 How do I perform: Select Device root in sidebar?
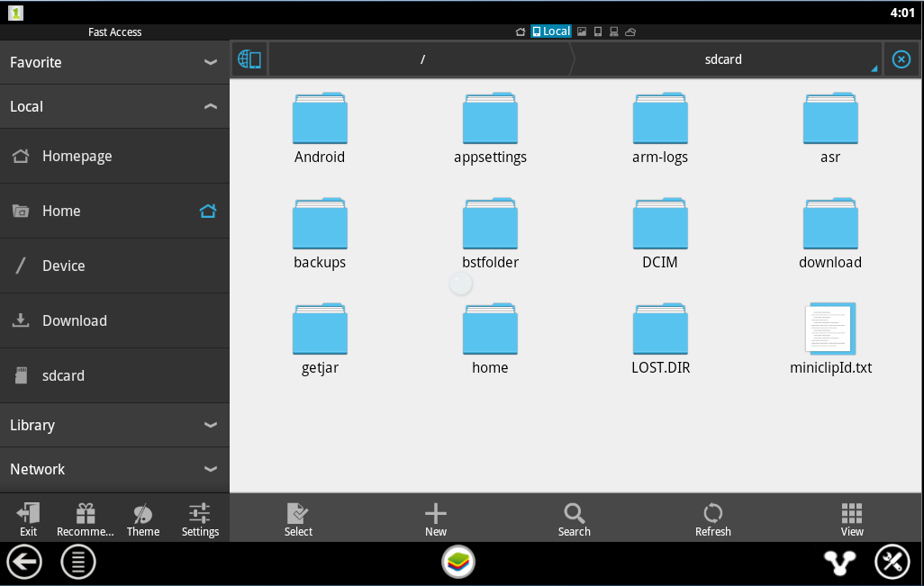[x=114, y=266]
